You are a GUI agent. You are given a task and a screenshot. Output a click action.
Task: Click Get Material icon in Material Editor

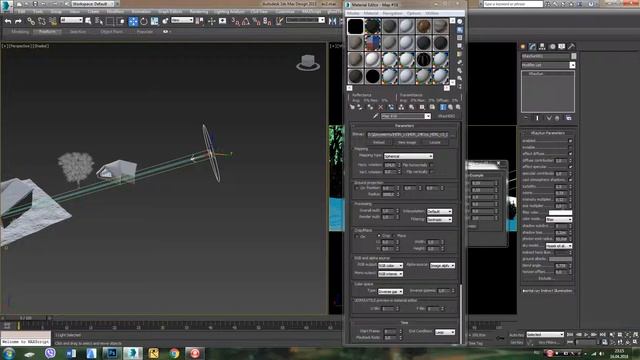pos(352,107)
